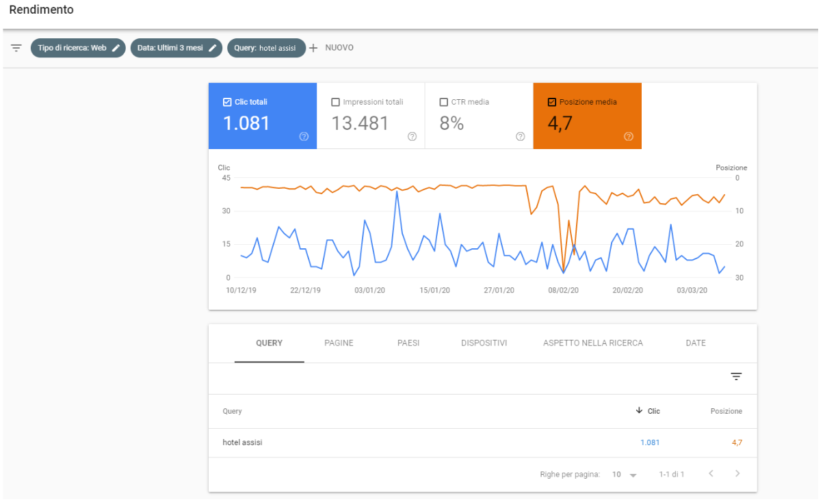
Task: Open help icon on CTR media card
Action: [x=520, y=137]
